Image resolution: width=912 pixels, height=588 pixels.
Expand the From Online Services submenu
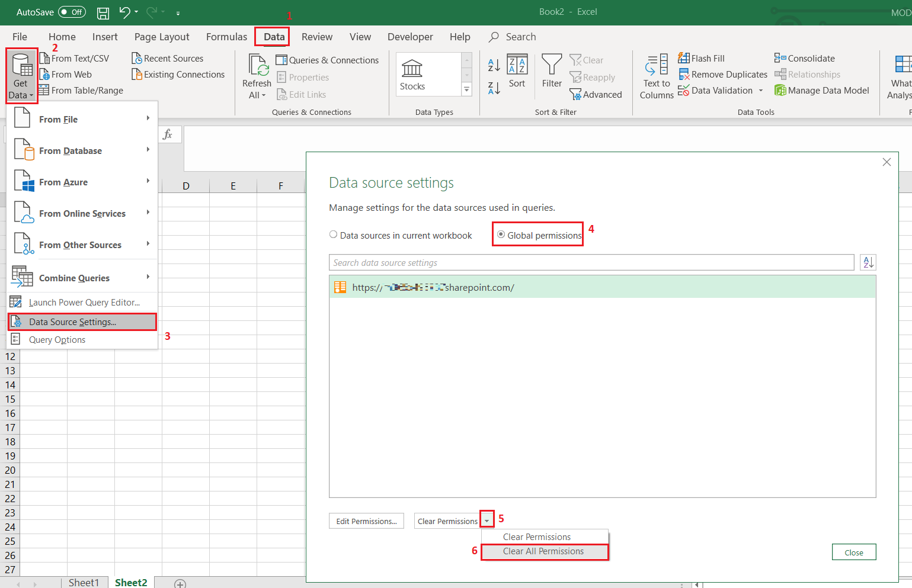[82, 214]
